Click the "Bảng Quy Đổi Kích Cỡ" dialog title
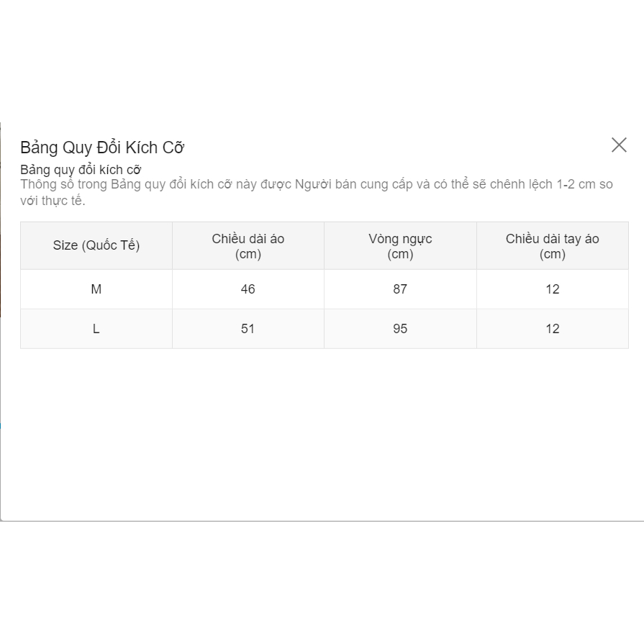This screenshot has width=644, height=644. [x=102, y=148]
